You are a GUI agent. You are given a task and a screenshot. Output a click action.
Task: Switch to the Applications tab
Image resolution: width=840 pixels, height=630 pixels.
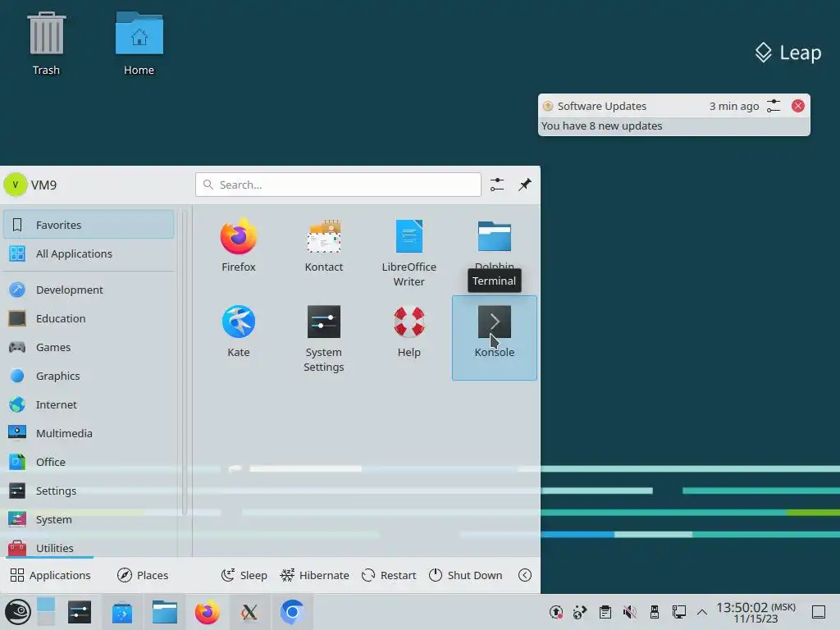50,575
